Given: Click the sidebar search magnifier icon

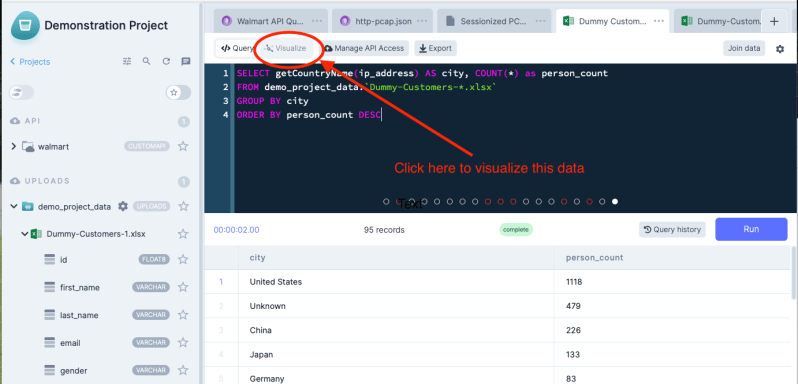Looking at the screenshot, I should point(147,62).
